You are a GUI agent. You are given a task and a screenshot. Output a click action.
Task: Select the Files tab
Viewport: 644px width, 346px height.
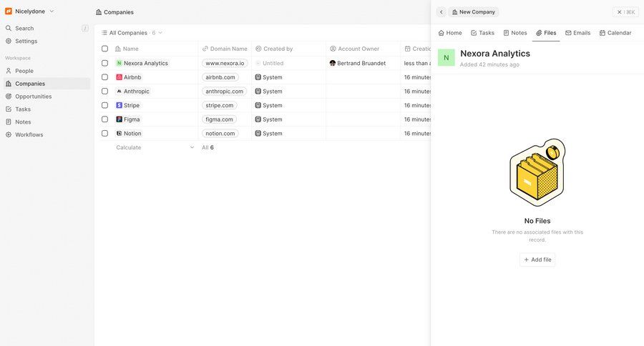pos(546,33)
